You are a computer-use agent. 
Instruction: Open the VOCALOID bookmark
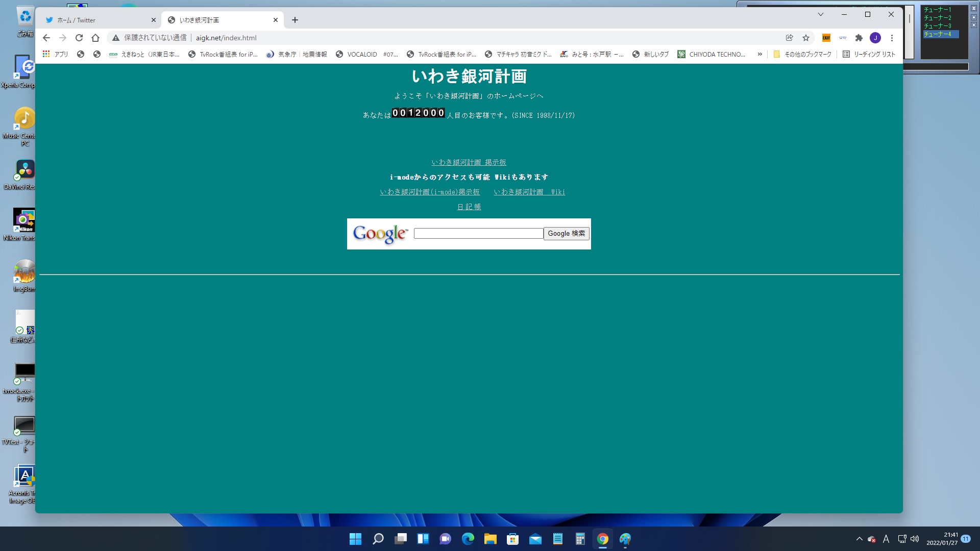(366, 54)
